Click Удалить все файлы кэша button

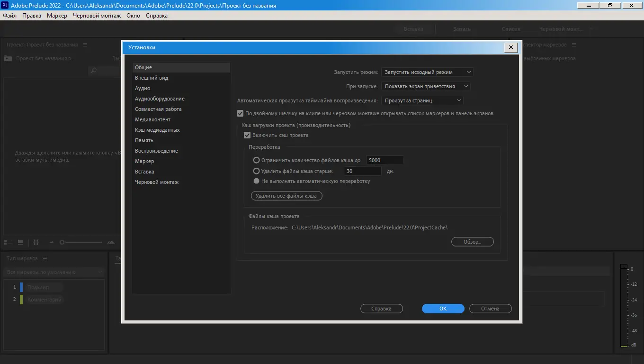[x=286, y=196]
